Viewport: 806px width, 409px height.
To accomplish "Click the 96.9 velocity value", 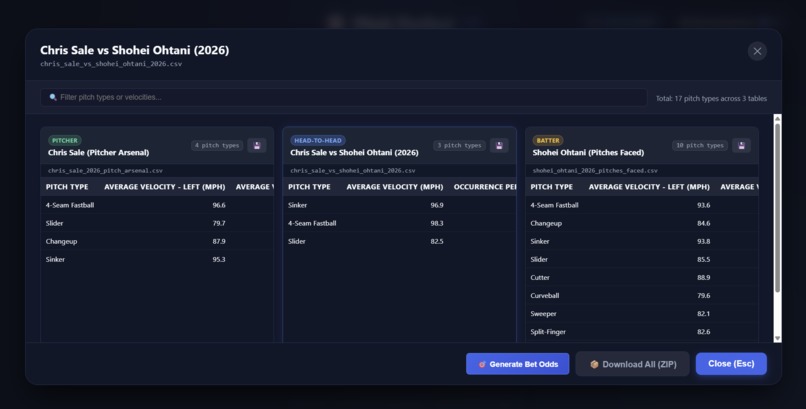I will pos(437,205).
